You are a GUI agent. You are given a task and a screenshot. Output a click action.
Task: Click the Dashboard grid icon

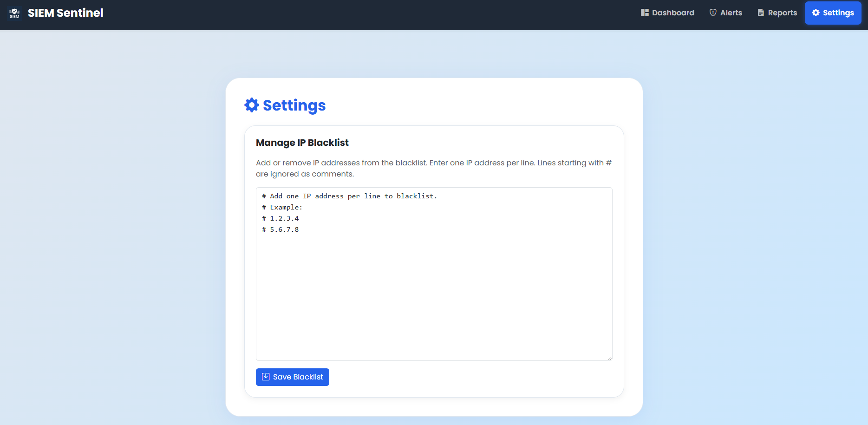(645, 13)
